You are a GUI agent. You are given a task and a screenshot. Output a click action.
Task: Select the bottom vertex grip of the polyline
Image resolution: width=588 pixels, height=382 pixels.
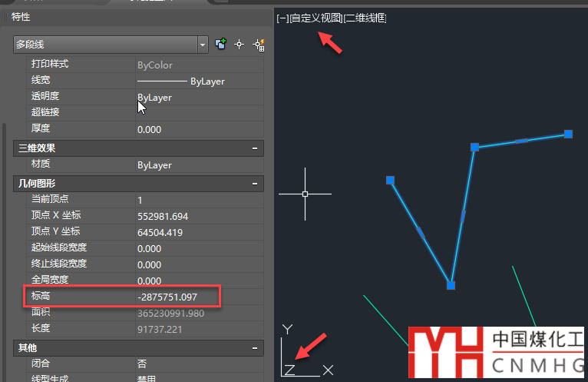click(x=451, y=285)
